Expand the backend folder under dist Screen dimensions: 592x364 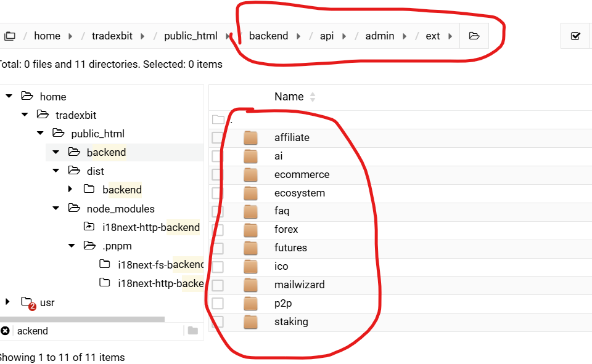coord(70,188)
